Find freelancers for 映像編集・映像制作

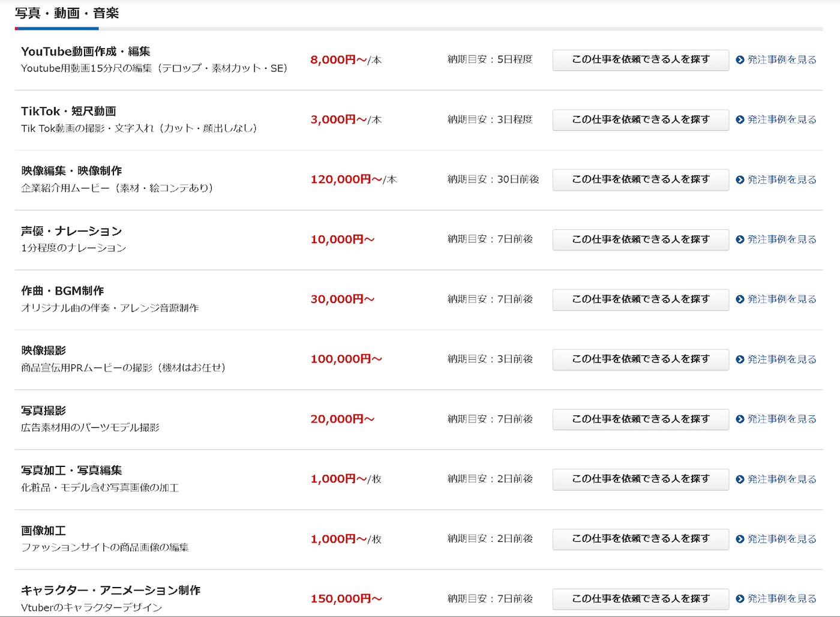(x=640, y=179)
